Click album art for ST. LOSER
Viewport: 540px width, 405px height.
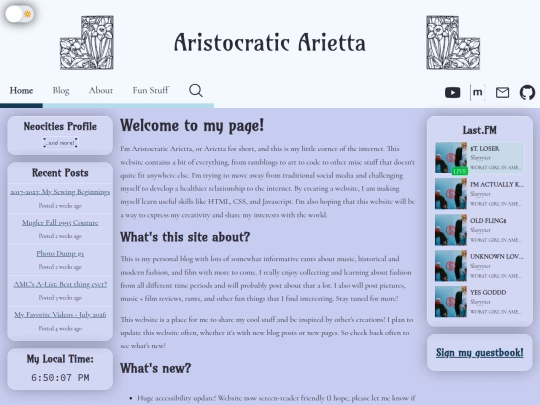tap(451, 158)
